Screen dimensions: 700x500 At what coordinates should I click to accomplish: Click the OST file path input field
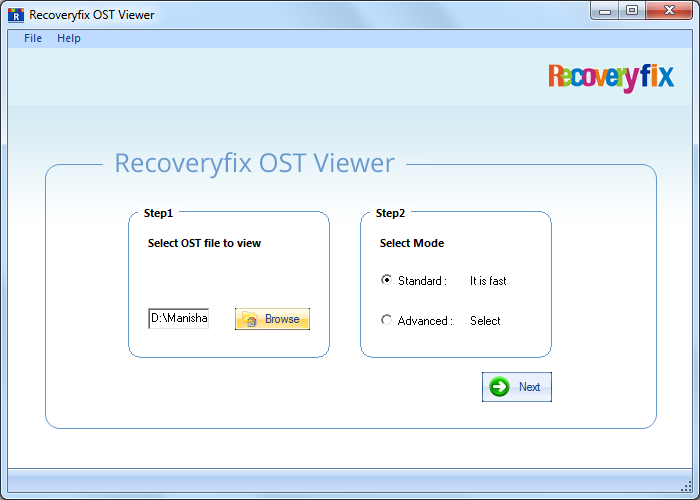[179, 318]
